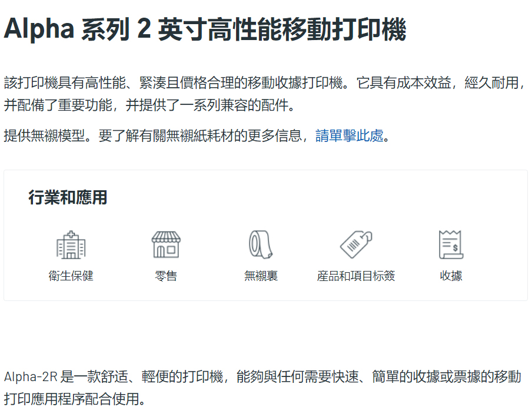
Task: Open the 請單擊此處 link
Action: [350, 136]
